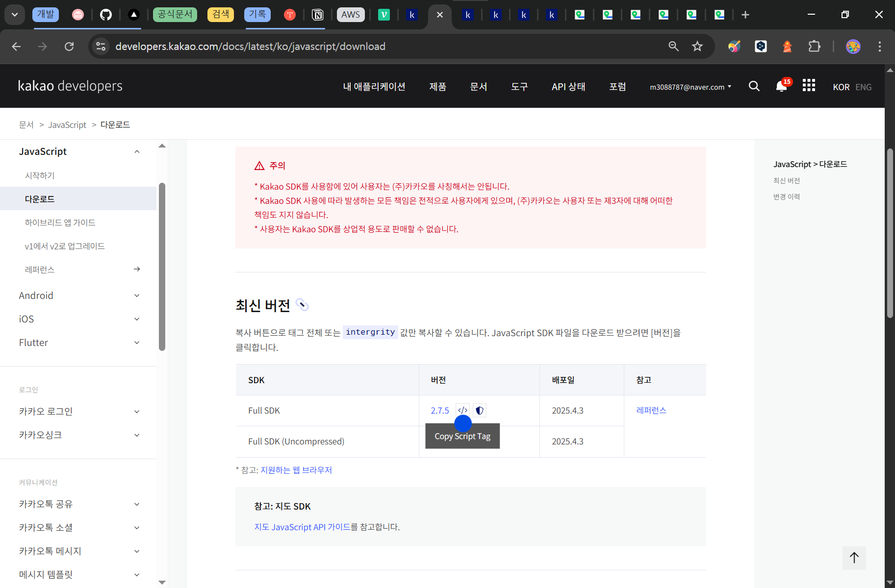Screen dimensions: 895x588
Task: Click the main page vertical scrollbar thumb
Action: [x=890, y=233]
